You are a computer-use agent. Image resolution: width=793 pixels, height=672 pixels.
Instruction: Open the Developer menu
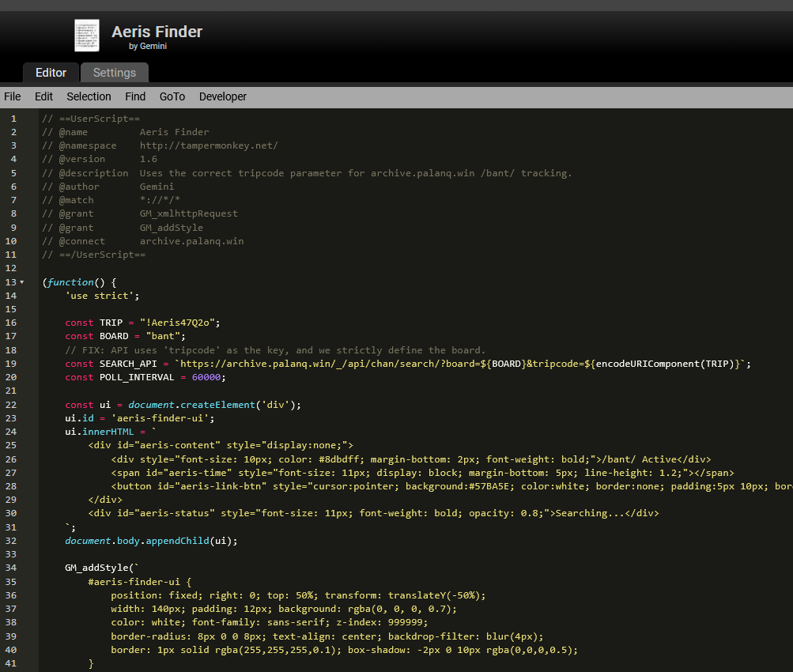222,96
